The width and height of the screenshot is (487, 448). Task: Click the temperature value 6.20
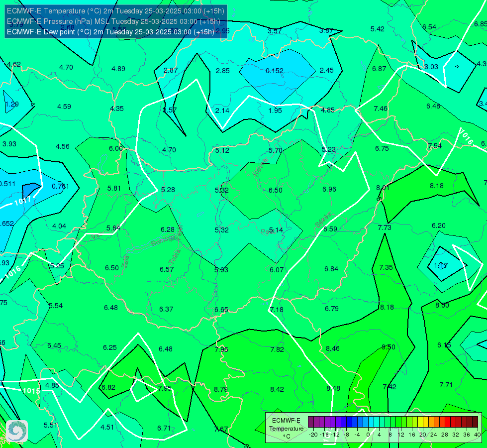point(439,225)
